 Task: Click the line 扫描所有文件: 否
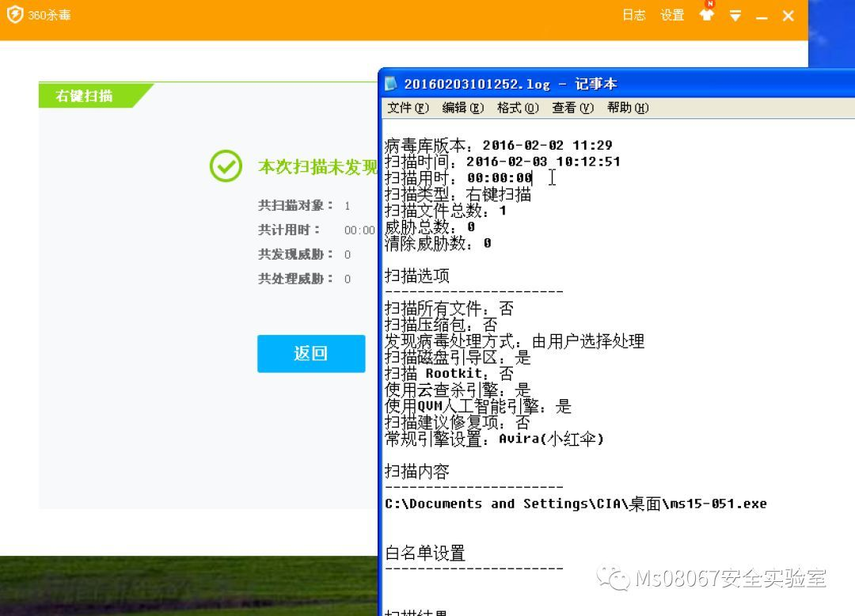pyautogui.click(x=450, y=309)
